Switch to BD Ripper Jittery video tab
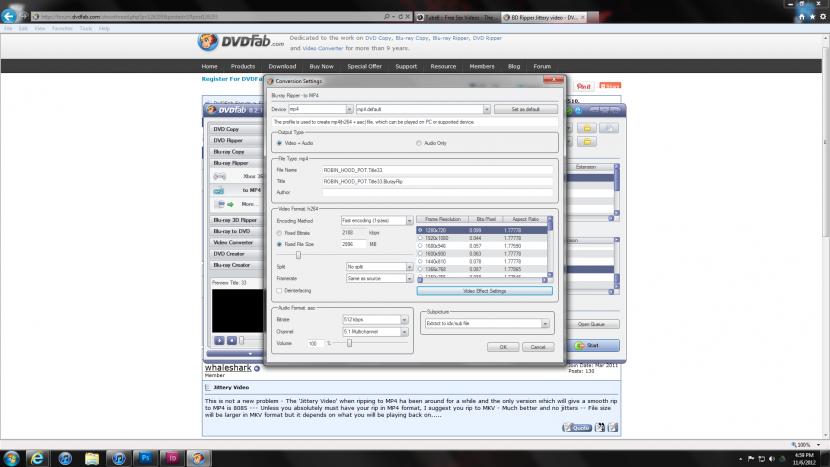This screenshot has width=830, height=467. pyautogui.click(x=543, y=17)
